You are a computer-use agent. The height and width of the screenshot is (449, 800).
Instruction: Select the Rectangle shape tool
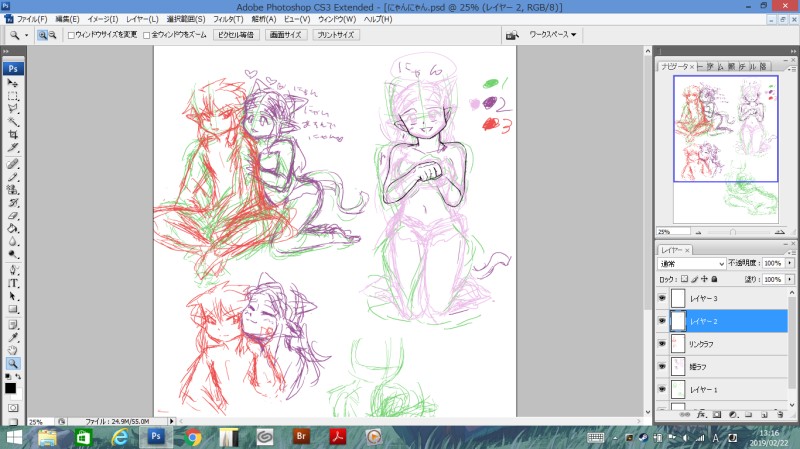13,309
